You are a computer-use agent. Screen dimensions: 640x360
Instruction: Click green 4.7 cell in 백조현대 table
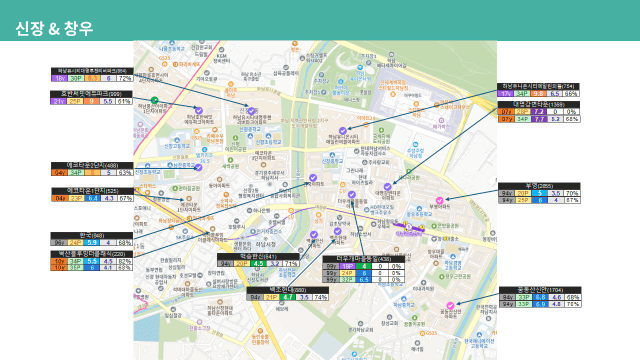(288, 297)
